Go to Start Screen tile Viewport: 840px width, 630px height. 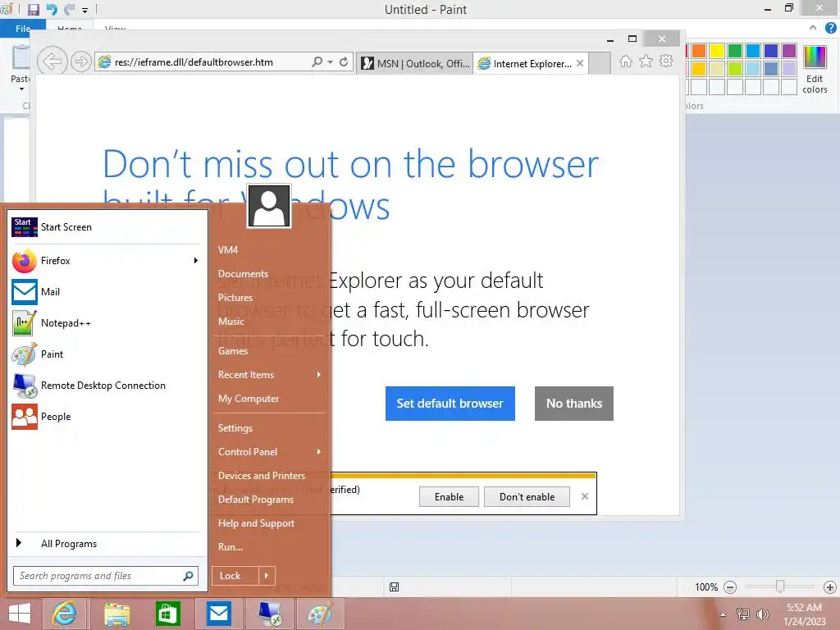104,227
